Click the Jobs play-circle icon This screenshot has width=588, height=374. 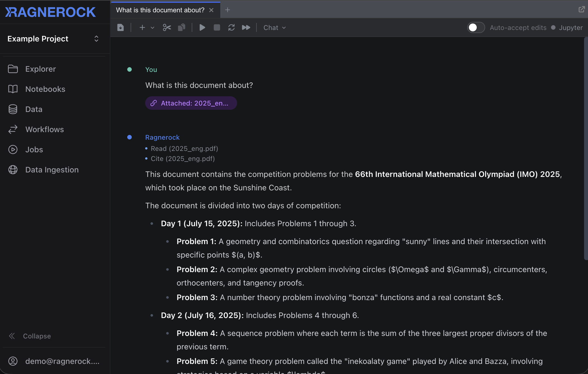[x=13, y=149]
